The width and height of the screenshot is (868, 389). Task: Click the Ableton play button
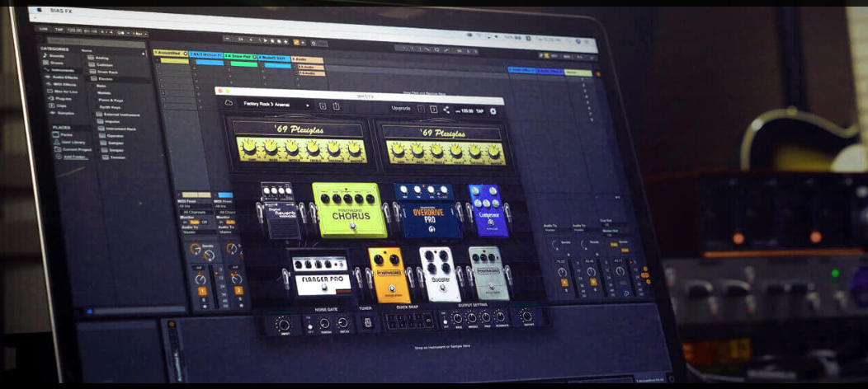pyautogui.click(x=266, y=40)
